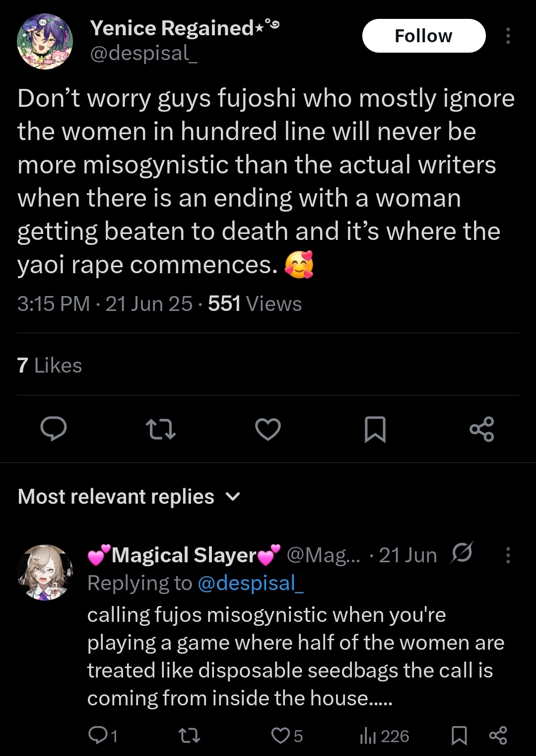Image resolution: width=536 pixels, height=756 pixels.
Task: Share Magical Slayer's reply
Action: coord(498,735)
